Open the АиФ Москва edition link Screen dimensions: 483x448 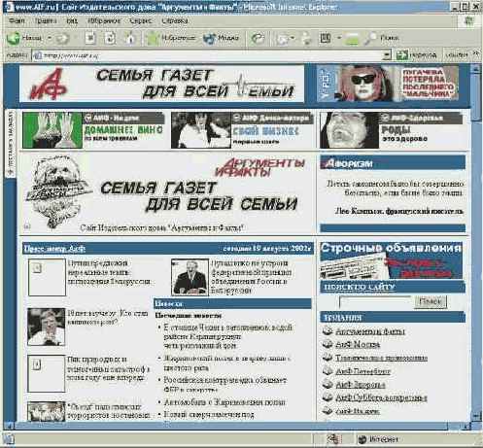358,344
